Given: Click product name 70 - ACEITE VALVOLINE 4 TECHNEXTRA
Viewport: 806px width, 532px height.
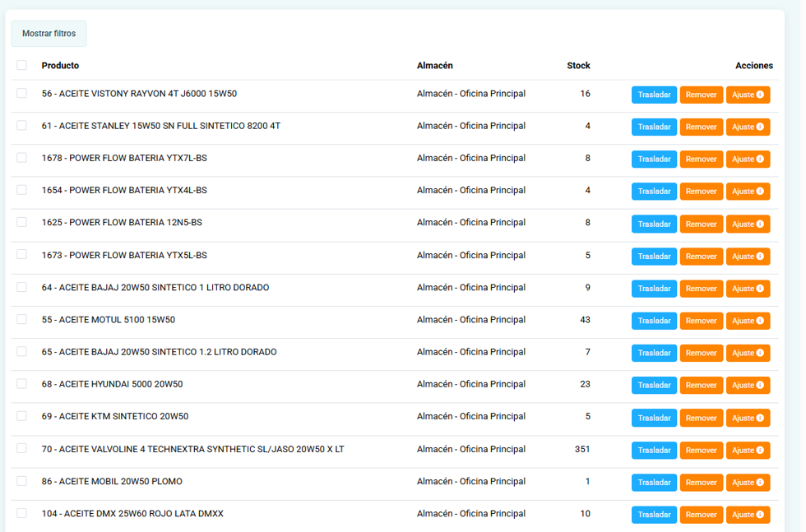Looking at the screenshot, I should point(192,449).
